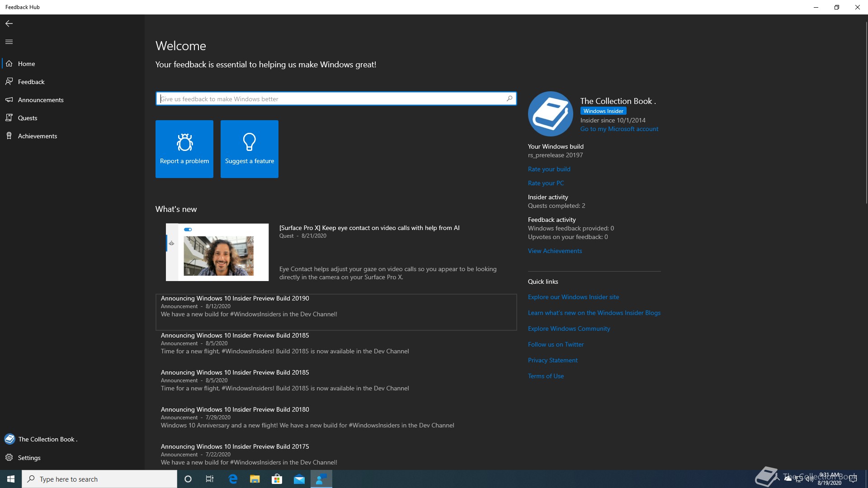The width and height of the screenshot is (868, 488).
Task: Click Report a problem tile
Action: click(x=184, y=149)
